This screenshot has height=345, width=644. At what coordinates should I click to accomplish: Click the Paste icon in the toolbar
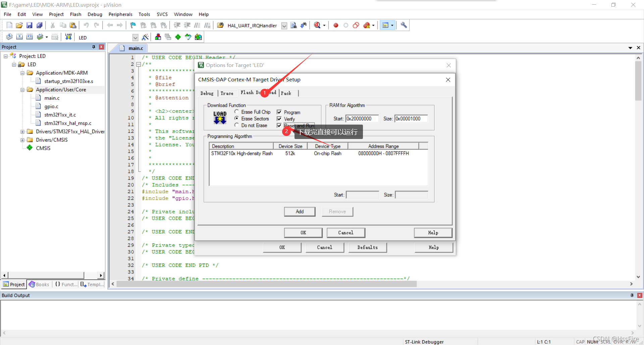(x=73, y=25)
